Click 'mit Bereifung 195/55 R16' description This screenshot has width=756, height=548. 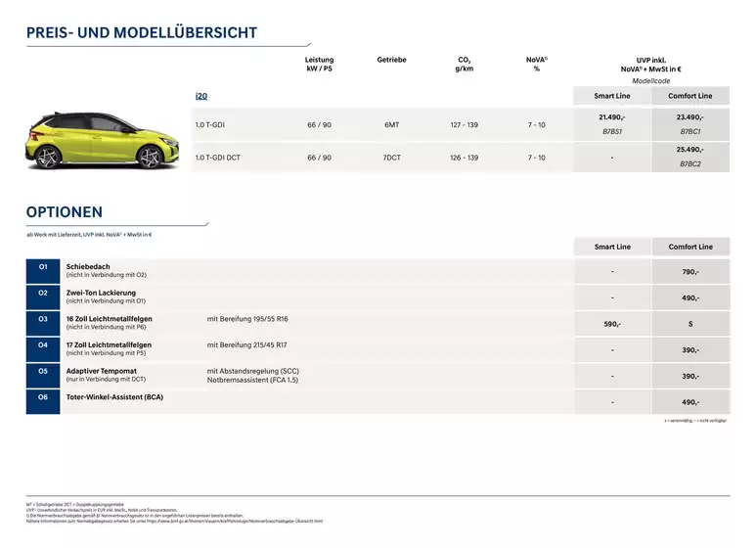(x=247, y=319)
